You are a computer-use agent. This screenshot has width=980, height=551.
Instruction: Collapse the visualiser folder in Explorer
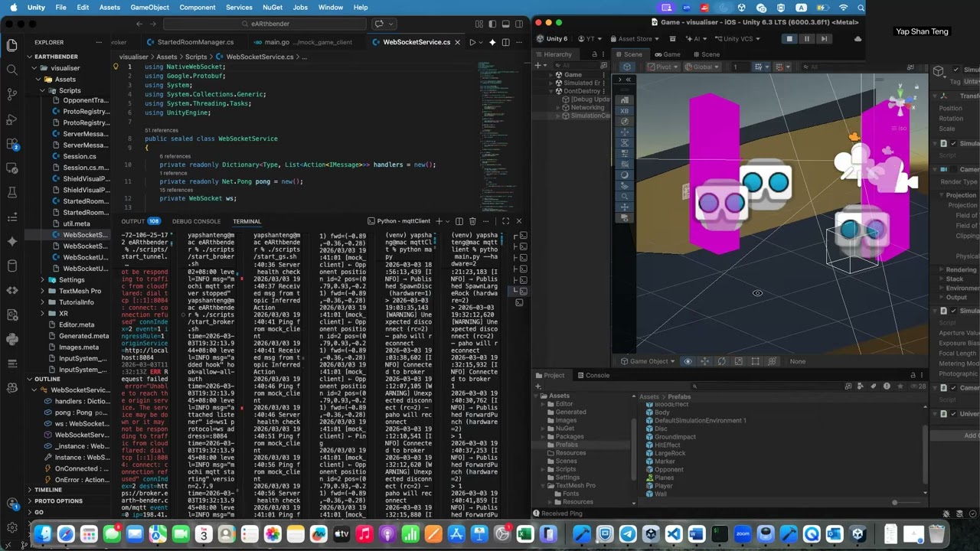(33, 68)
